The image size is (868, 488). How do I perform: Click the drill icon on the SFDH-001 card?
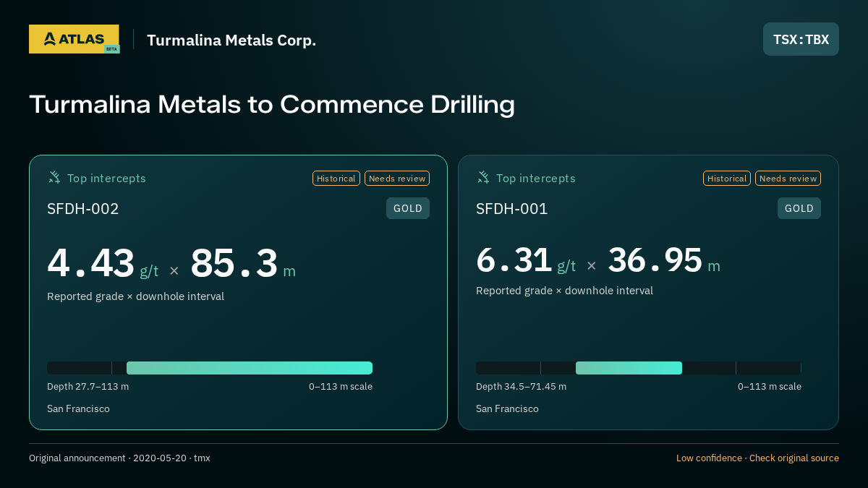tap(483, 177)
